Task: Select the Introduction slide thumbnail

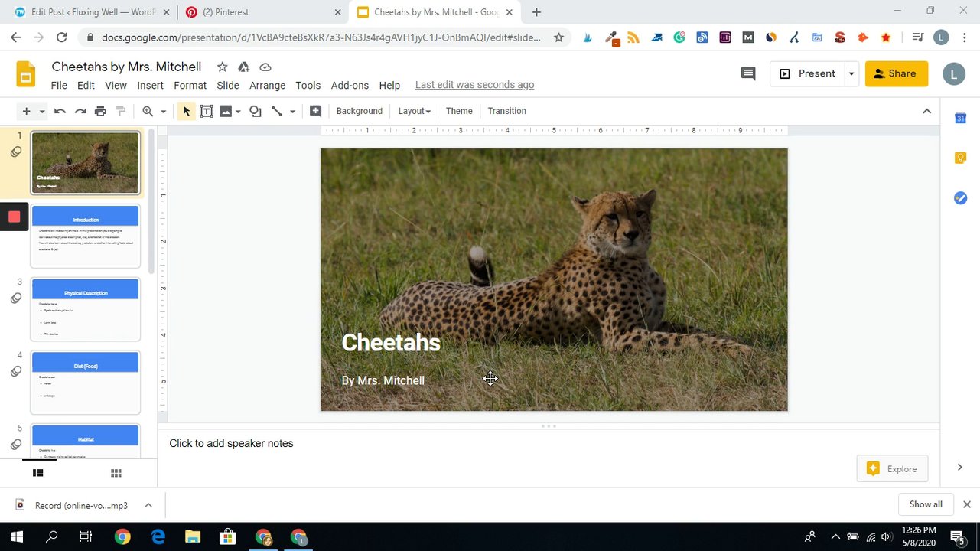Action: pyautogui.click(x=85, y=236)
